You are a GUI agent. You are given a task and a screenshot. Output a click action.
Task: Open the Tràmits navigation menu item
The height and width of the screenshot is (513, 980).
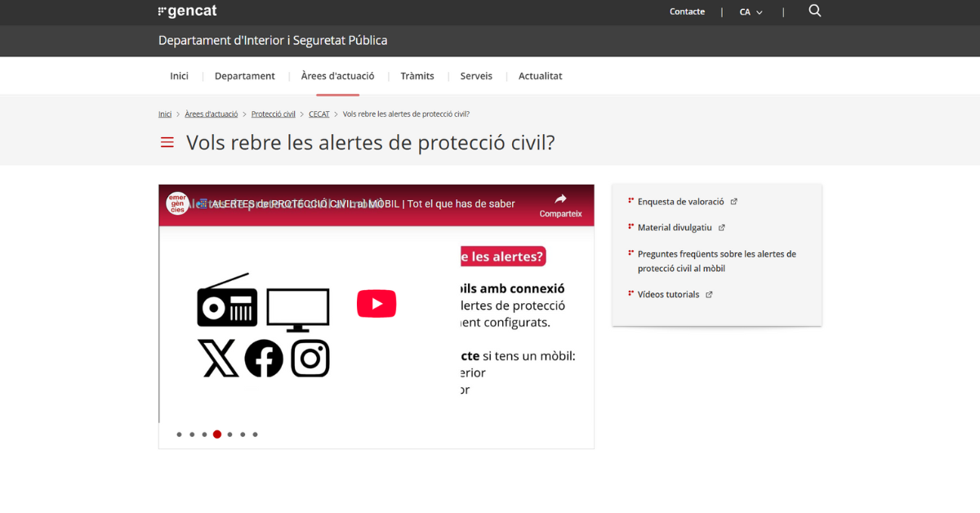pos(417,76)
